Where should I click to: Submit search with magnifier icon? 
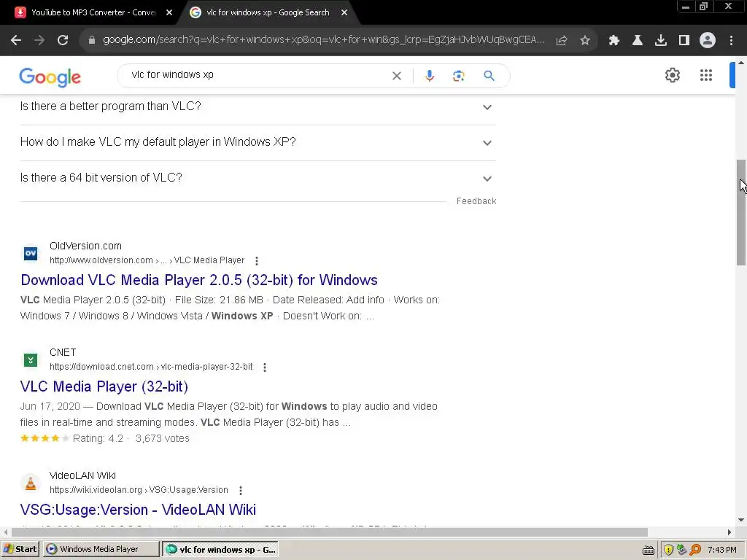(x=489, y=76)
